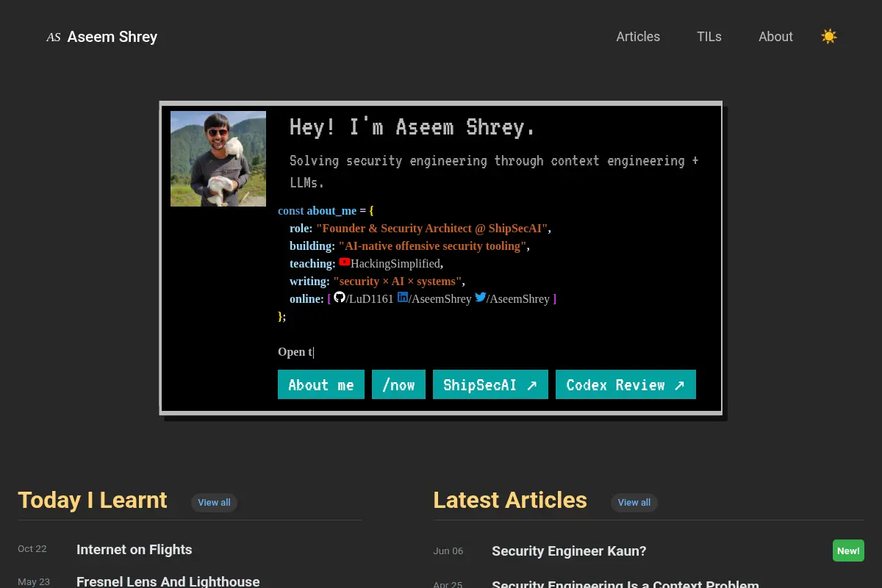Click the Aseem Shrey site title

pos(112,37)
